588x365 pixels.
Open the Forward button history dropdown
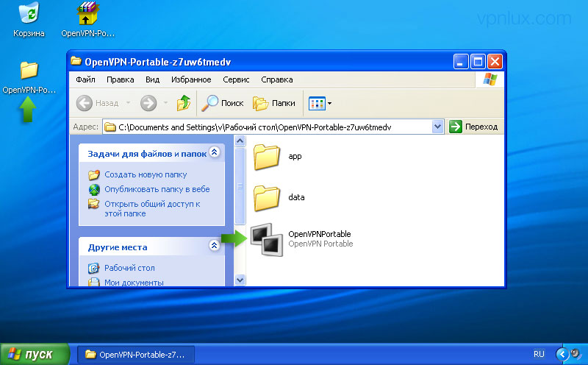point(165,102)
